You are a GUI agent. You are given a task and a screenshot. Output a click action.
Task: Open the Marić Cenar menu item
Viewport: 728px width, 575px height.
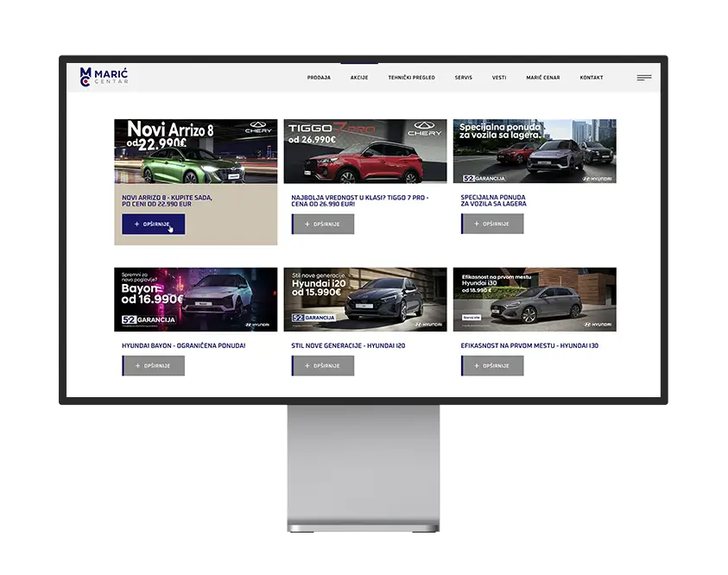click(x=543, y=78)
